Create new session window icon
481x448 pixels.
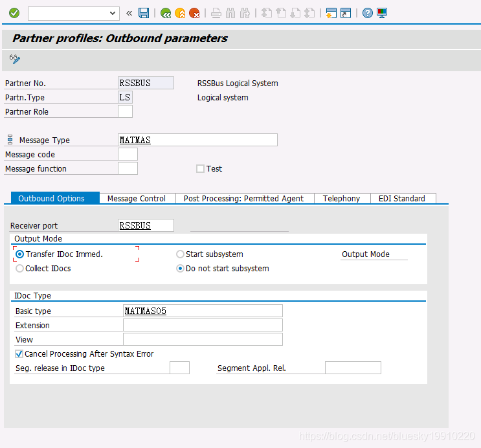pos(331,13)
